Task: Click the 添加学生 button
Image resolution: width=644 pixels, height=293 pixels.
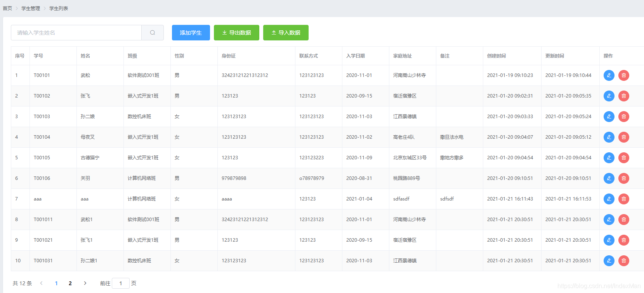Action: click(x=191, y=33)
